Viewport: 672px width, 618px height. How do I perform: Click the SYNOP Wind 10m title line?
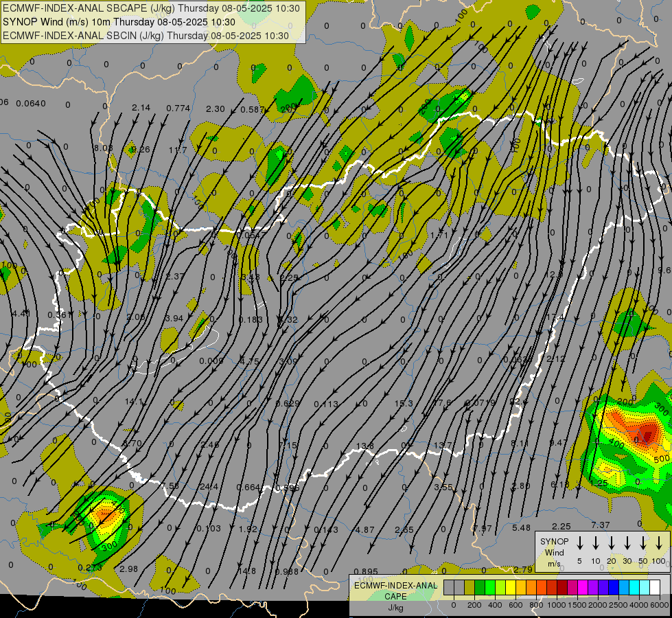click(x=119, y=22)
